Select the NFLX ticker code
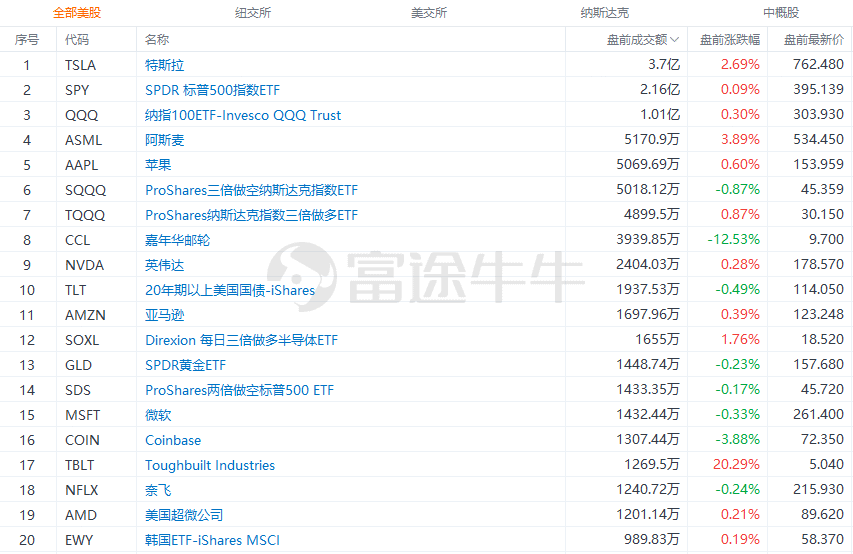The image size is (853, 554). pos(82,490)
